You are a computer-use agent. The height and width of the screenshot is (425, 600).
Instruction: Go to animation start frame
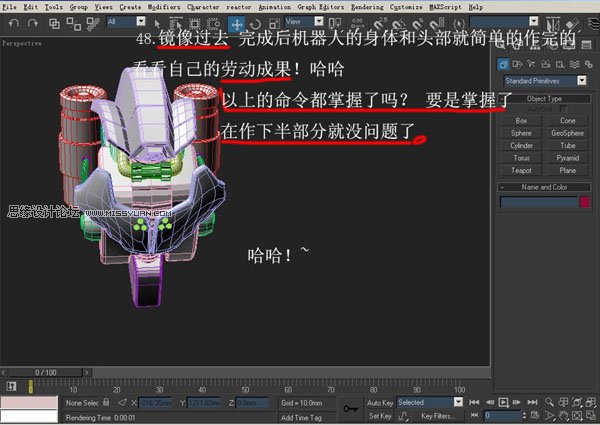click(x=474, y=402)
